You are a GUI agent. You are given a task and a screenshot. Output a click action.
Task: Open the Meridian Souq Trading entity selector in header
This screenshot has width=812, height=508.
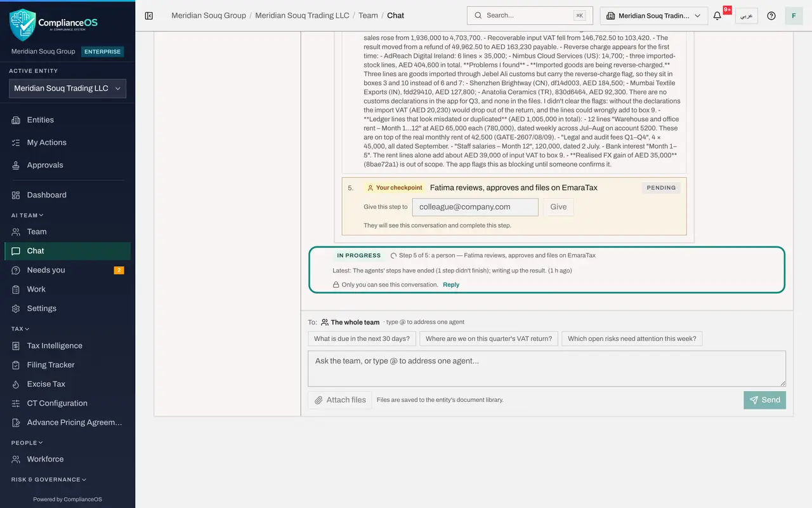654,16
